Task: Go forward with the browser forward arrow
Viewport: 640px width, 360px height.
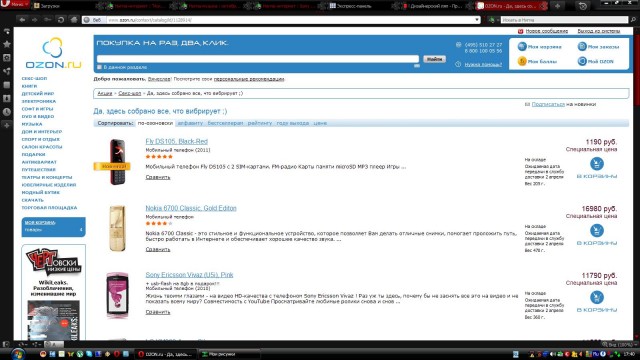Action: [35, 20]
